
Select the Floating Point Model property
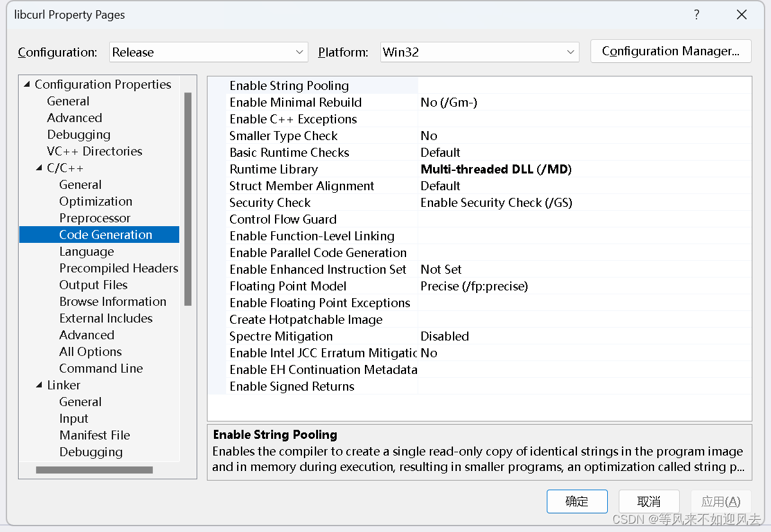[288, 286]
